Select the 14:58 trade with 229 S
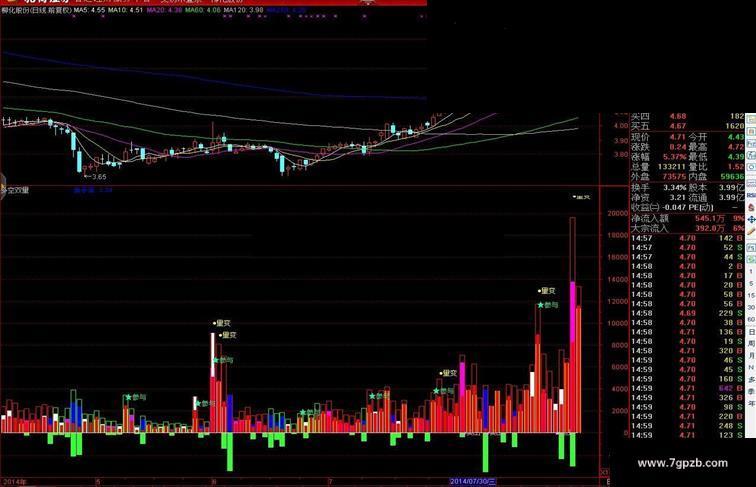756x487 pixels. tap(688, 313)
